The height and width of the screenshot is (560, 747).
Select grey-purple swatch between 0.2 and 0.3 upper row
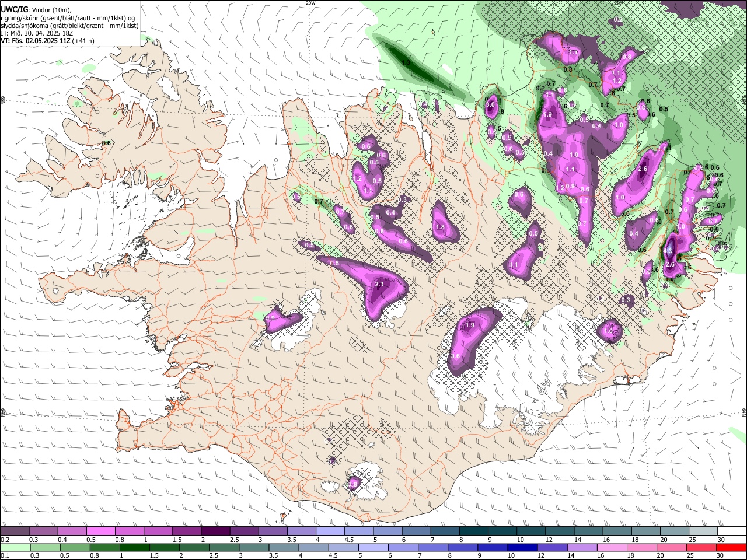tap(15, 531)
